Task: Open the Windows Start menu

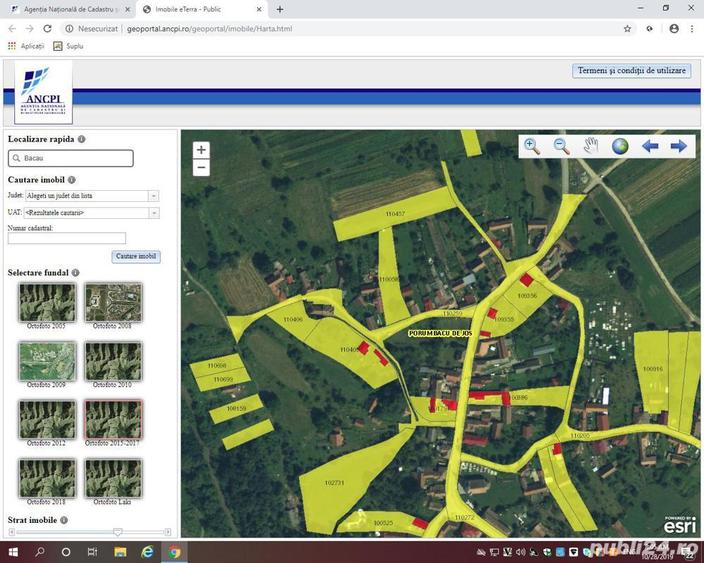Action: tap(13, 552)
